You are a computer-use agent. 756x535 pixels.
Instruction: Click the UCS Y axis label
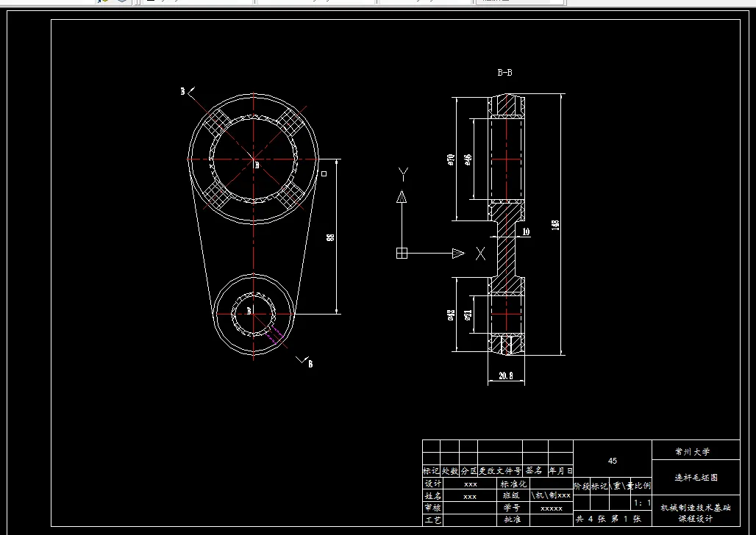pyautogui.click(x=404, y=174)
